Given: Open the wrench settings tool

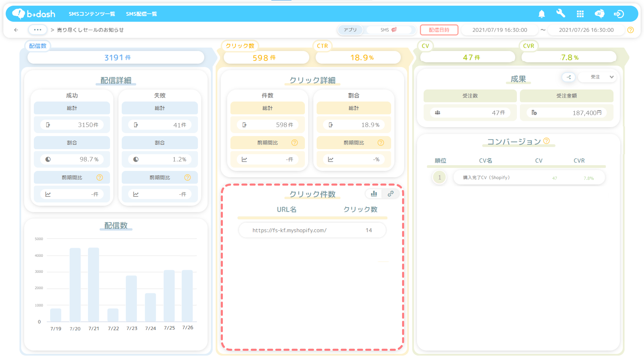Looking at the screenshot, I should tap(561, 14).
